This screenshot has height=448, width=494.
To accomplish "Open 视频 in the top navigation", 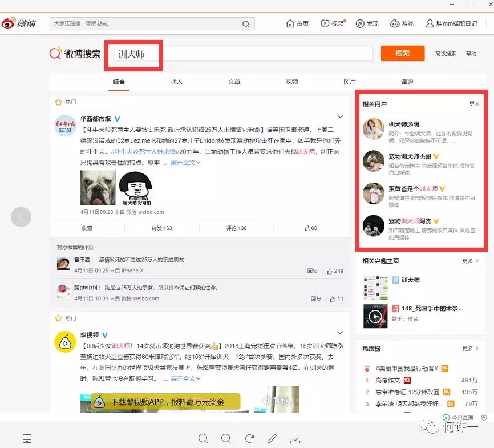I will (333, 23).
